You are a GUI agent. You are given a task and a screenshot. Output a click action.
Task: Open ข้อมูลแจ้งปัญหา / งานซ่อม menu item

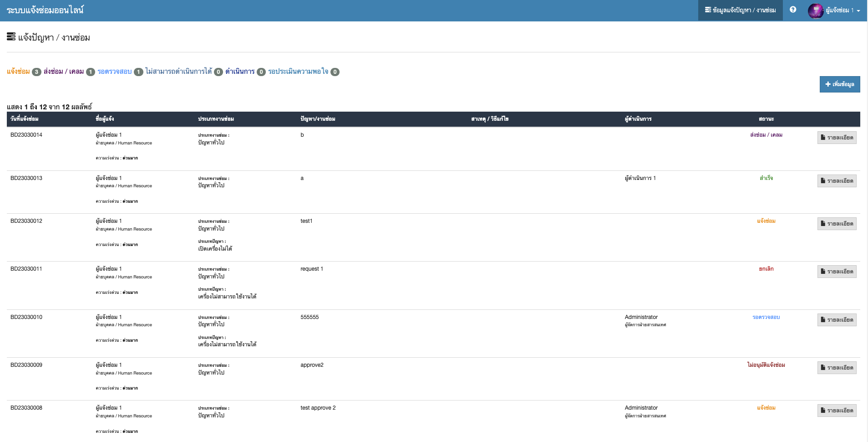pyautogui.click(x=740, y=10)
